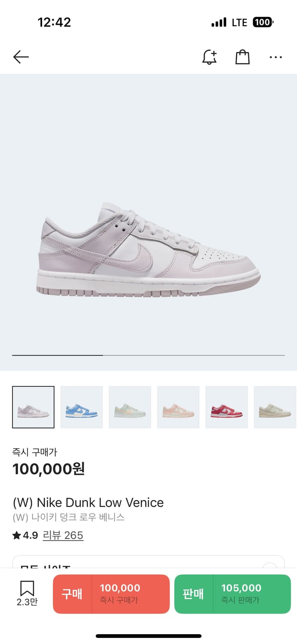
Task: Tap the star rating 4.9 icon
Action: (17, 535)
